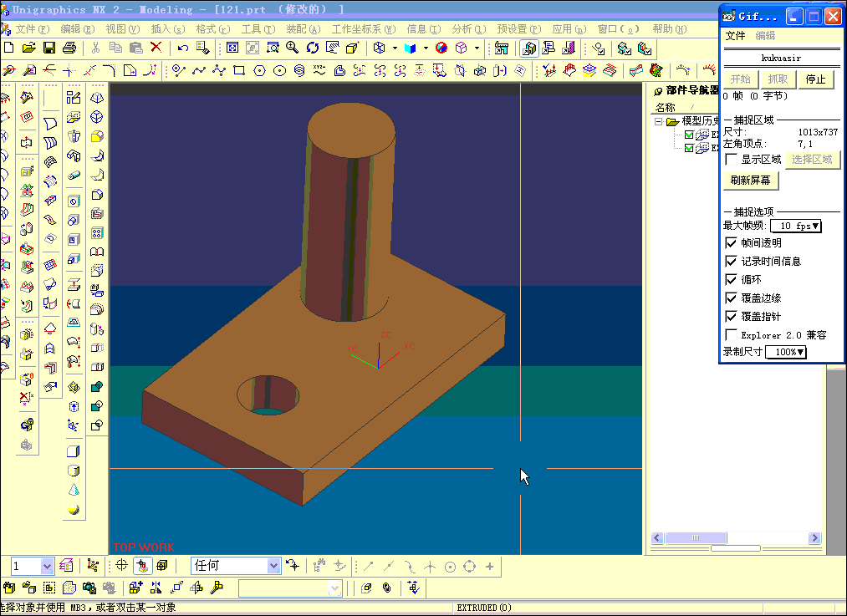Click the navigator scrollbar right arrow
The width and height of the screenshot is (847, 616).
pos(814,537)
